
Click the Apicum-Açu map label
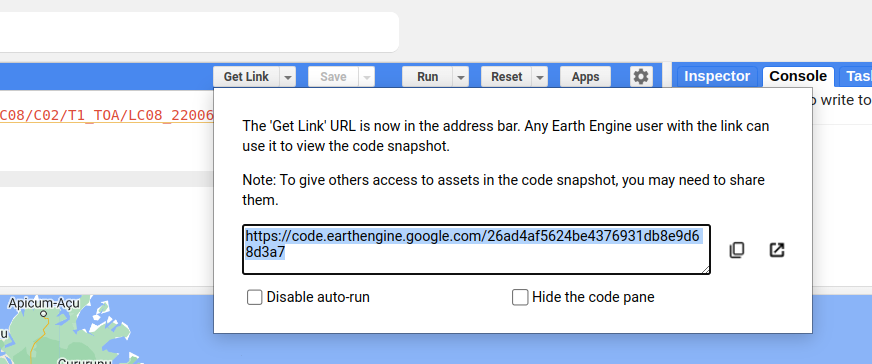(x=44, y=303)
